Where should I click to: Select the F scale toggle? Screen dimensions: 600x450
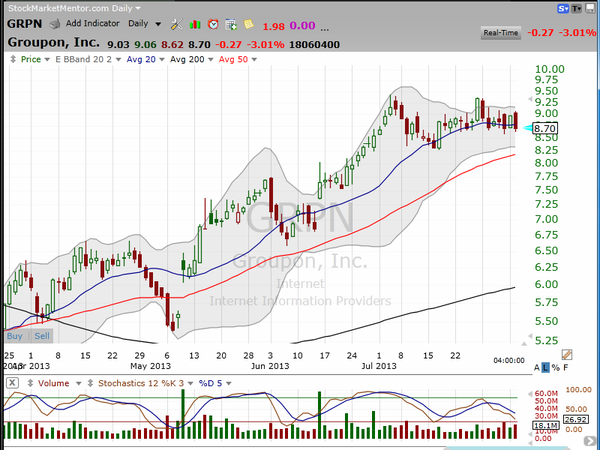[566, 368]
